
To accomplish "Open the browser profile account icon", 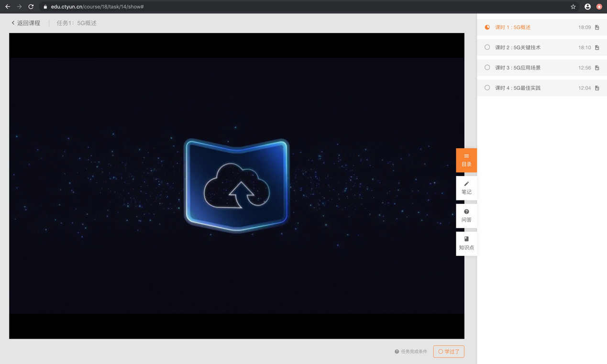I will click(x=587, y=7).
